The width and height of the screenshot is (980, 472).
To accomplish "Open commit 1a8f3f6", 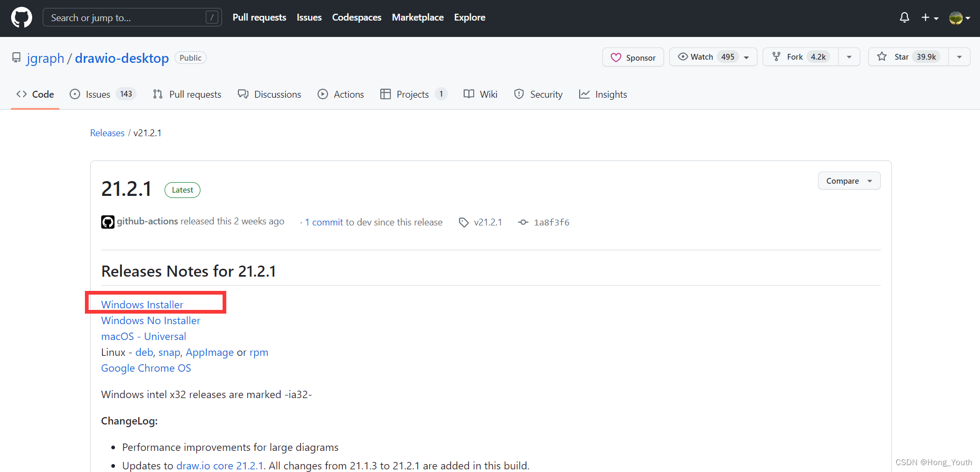I will point(552,222).
